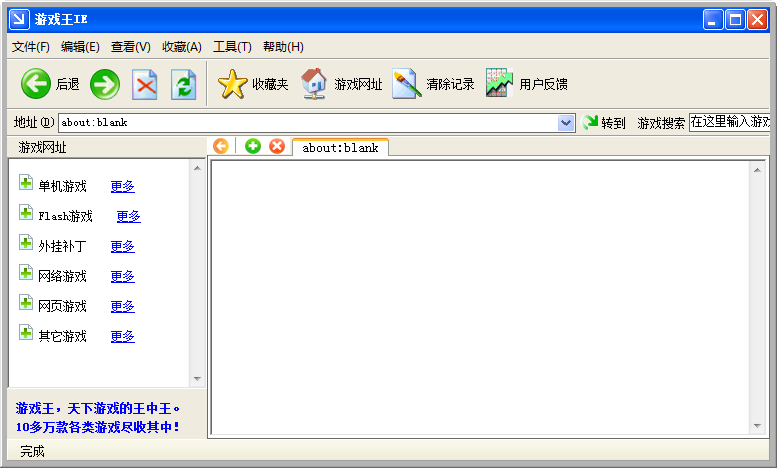Click the 游戏搜索 search input box
The image size is (777, 468).
point(729,122)
